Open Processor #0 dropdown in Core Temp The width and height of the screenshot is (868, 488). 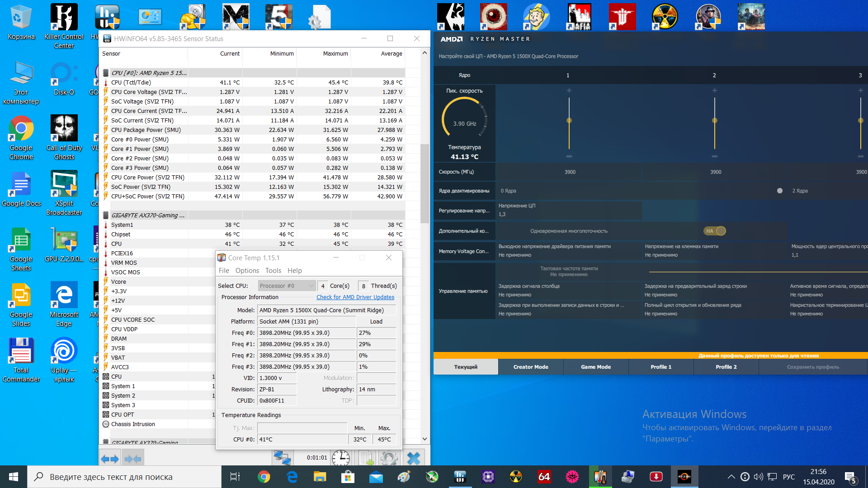point(287,286)
